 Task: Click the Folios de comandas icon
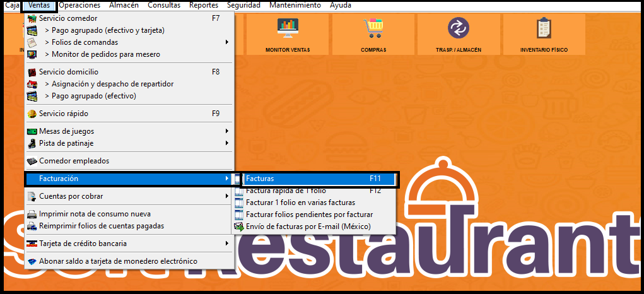[32, 42]
